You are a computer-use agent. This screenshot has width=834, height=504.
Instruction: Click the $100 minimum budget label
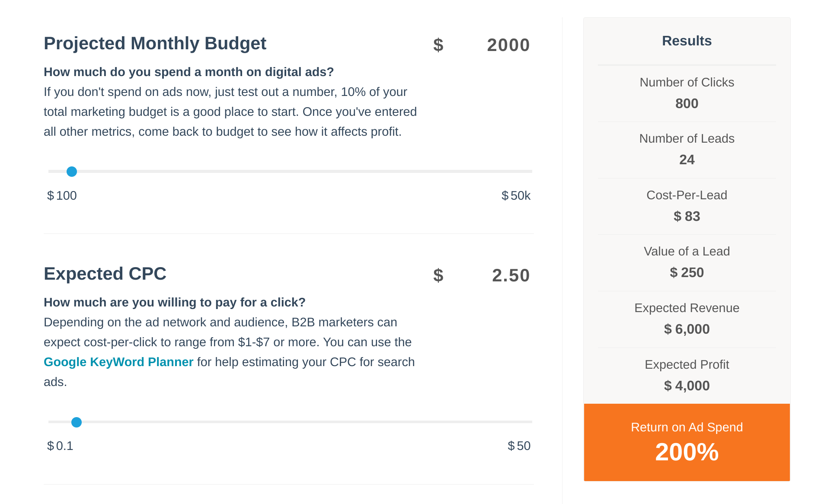tap(62, 195)
